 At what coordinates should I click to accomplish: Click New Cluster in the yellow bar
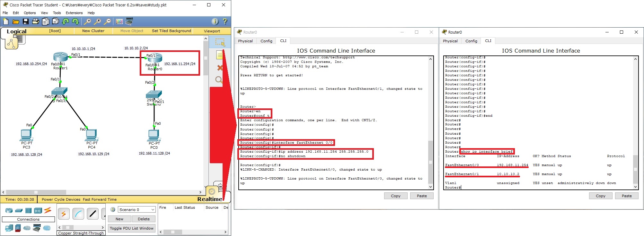93,31
